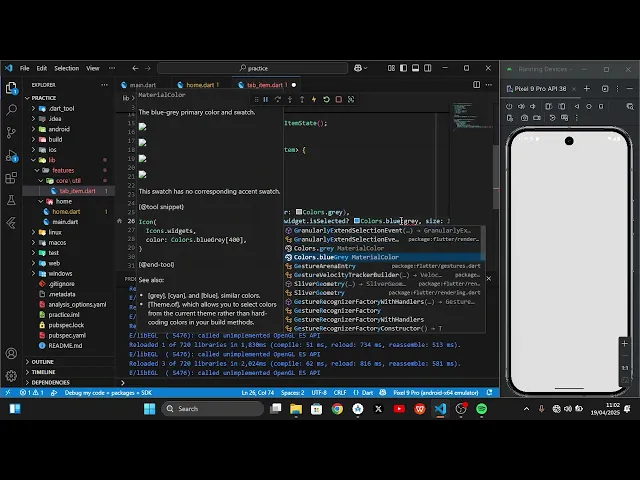Viewport: 640px width, 480px height.
Task: Click the blue-grey swatch before Colors.blueGrey
Action: pyautogui.click(x=357, y=221)
